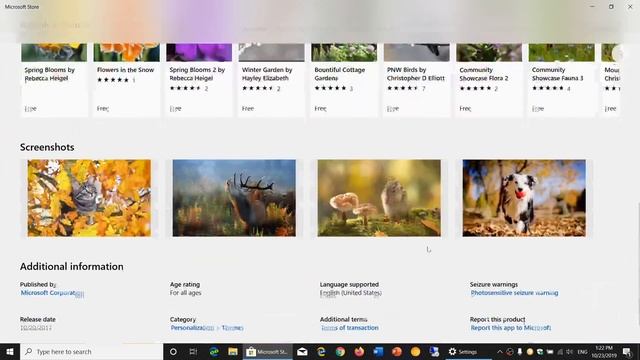Open Winter Garden by Hayley Elizabeth theme
Image resolution: width=640 pixels, height=360 pixels.
271,80
